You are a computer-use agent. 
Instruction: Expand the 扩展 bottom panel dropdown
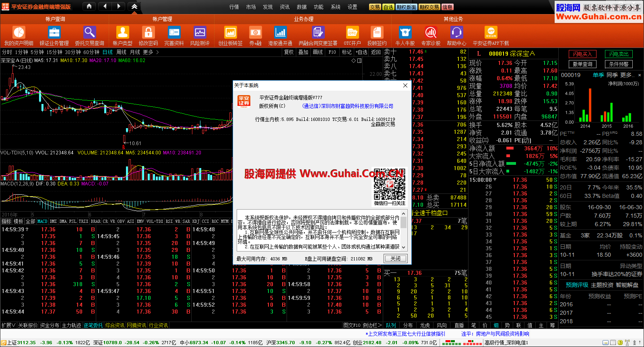click(8, 325)
